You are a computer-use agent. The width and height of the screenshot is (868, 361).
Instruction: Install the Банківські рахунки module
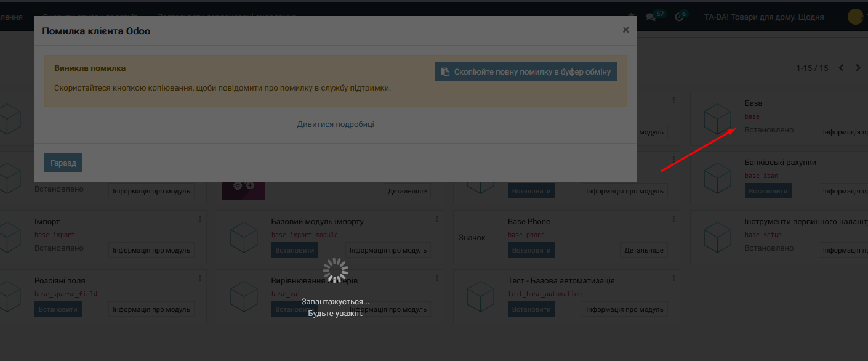coord(768,191)
